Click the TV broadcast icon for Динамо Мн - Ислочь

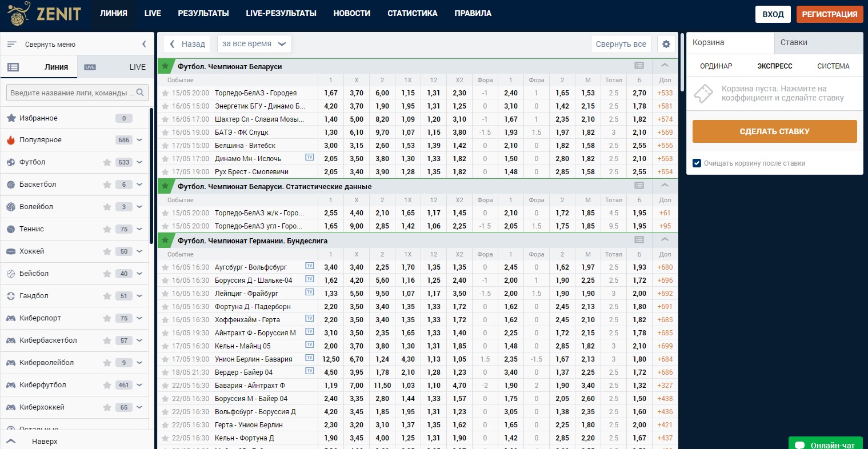click(310, 158)
